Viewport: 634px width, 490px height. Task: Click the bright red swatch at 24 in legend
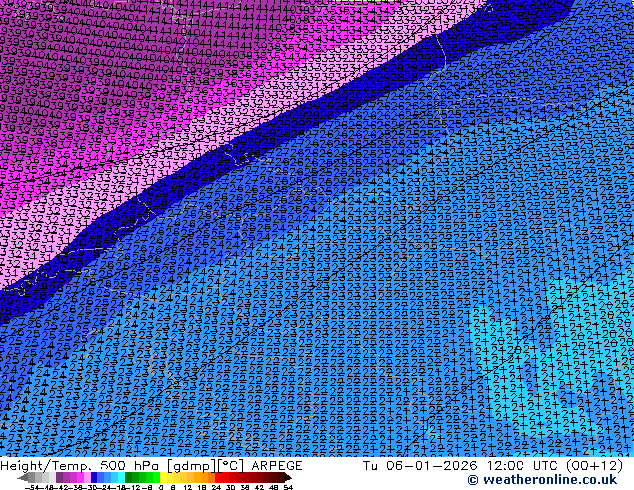[219, 477]
